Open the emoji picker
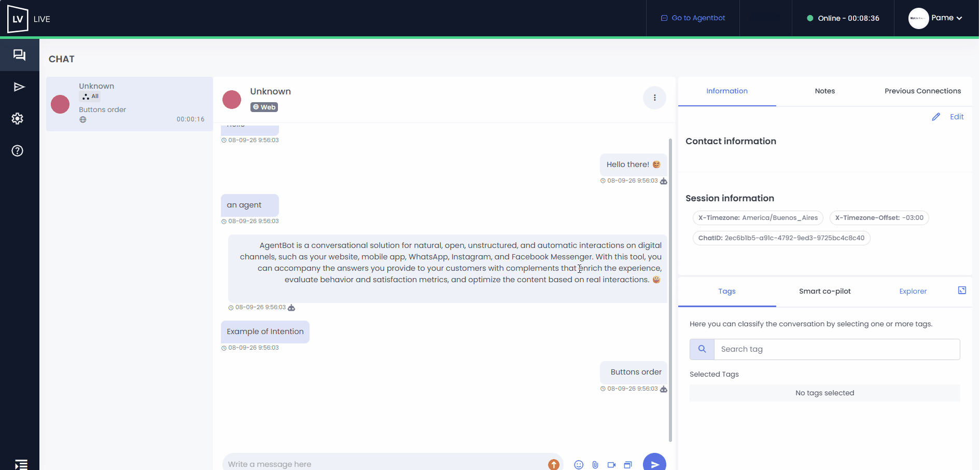The height and width of the screenshot is (470, 980). 579,465
